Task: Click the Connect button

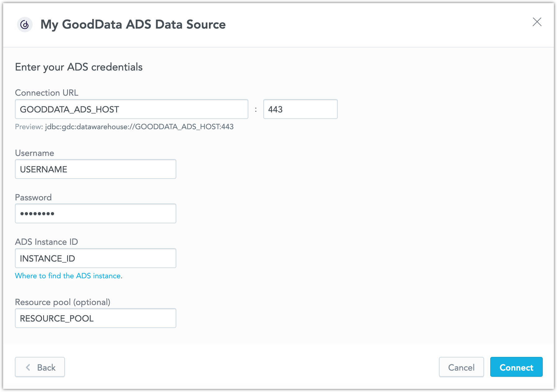Action: (x=516, y=367)
